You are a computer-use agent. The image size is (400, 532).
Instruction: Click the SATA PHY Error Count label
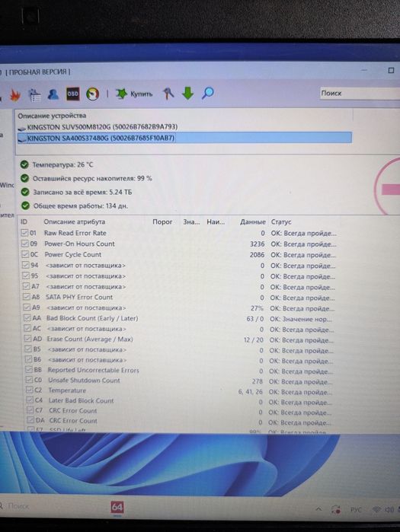coord(79,297)
